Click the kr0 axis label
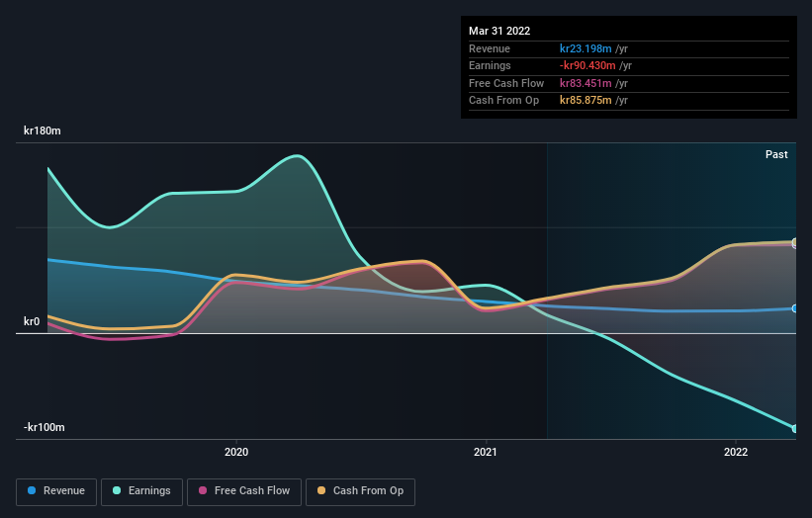This screenshot has height=518, width=812. click(x=32, y=321)
